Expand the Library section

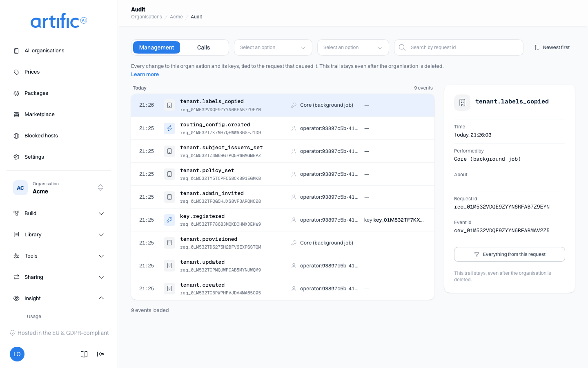tap(59, 235)
